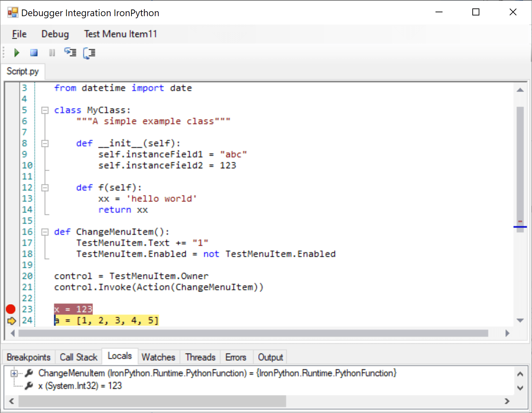Click the yellow current-line arrow on line 24

click(x=12, y=321)
